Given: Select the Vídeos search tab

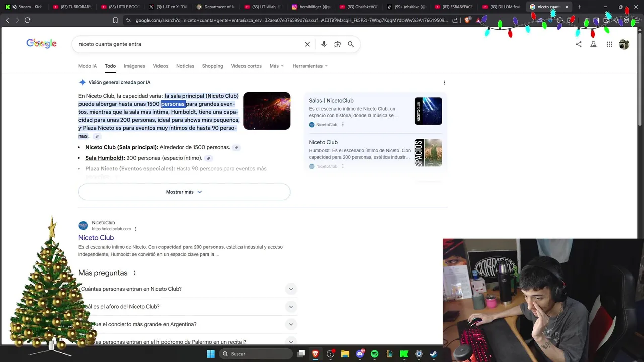Looking at the screenshot, I should click(160, 66).
